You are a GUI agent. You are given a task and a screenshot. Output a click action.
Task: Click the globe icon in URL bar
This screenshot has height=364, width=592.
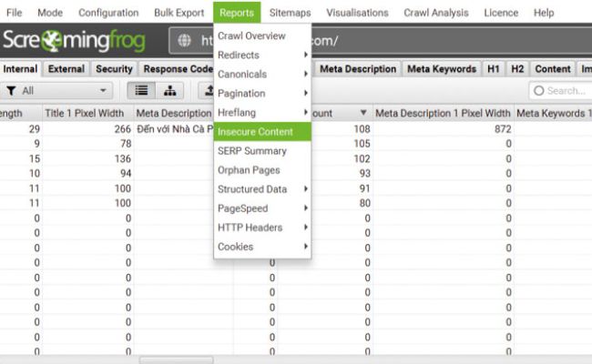[186, 41]
